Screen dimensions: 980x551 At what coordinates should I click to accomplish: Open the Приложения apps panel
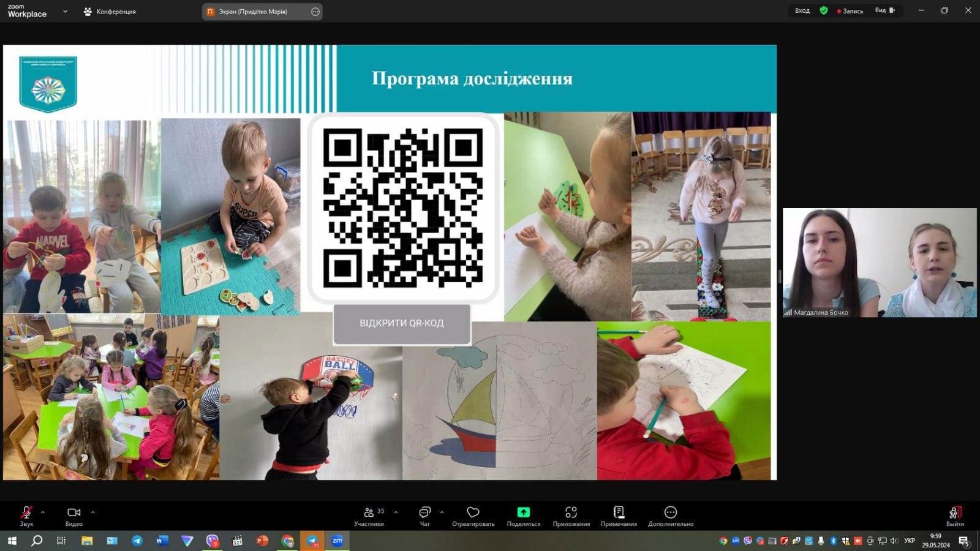coord(571,515)
